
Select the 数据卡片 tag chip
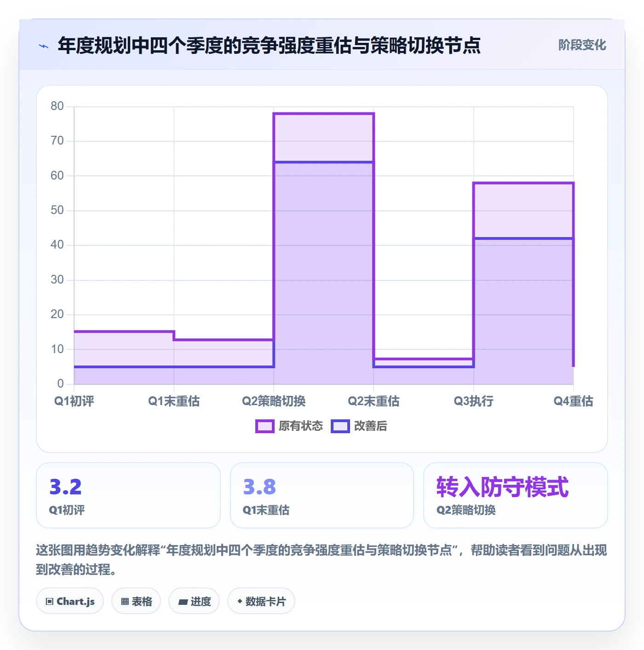tap(261, 601)
